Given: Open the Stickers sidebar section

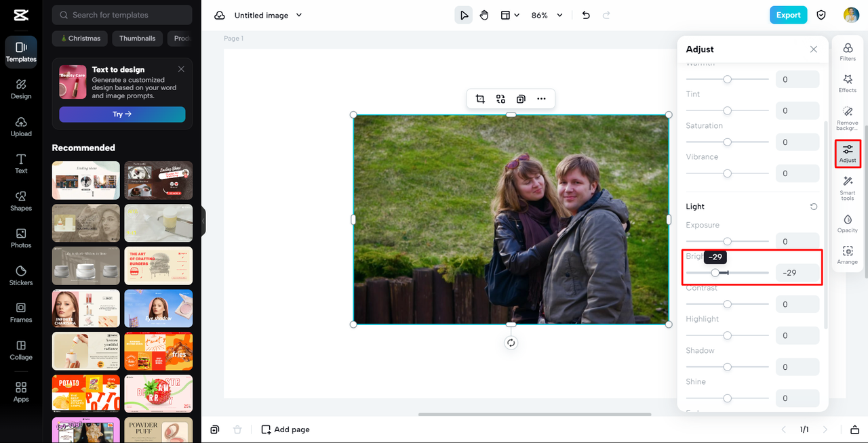Looking at the screenshot, I should pyautogui.click(x=20, y=275).
